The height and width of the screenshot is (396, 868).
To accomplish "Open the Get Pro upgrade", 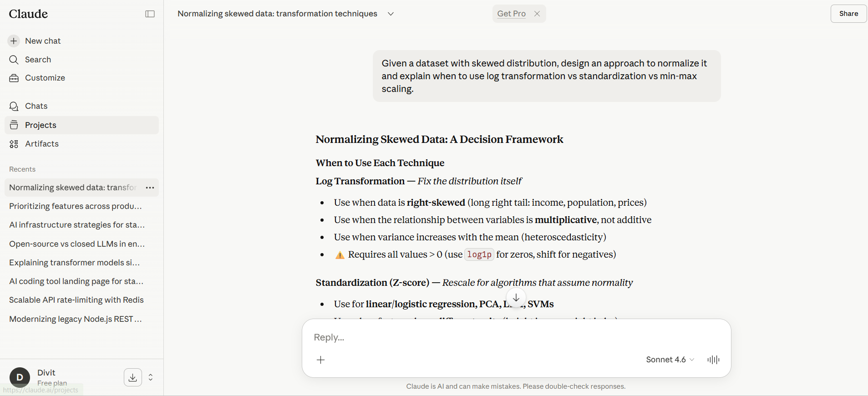I will point(511,14).
